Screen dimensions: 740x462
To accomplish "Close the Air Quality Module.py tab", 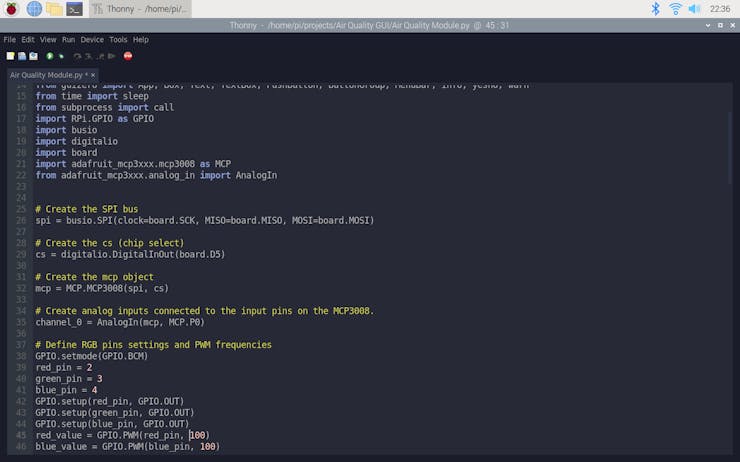I will point(93,75).
